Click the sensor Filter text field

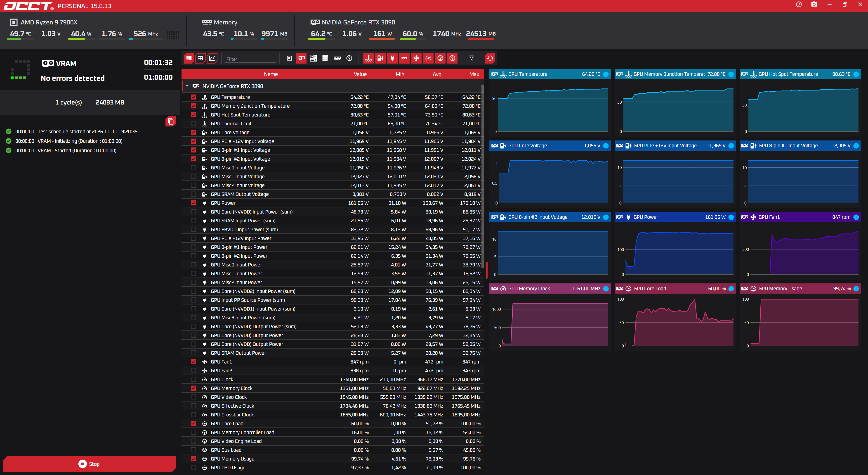250,59
